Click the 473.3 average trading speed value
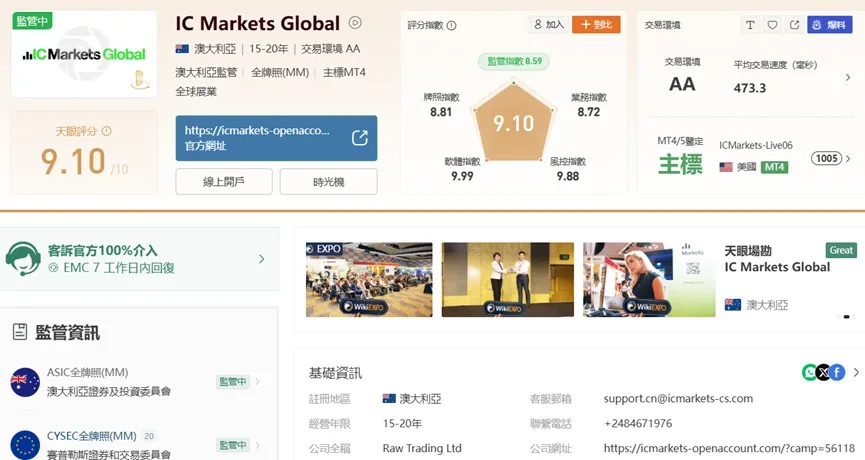 (749, 88)
